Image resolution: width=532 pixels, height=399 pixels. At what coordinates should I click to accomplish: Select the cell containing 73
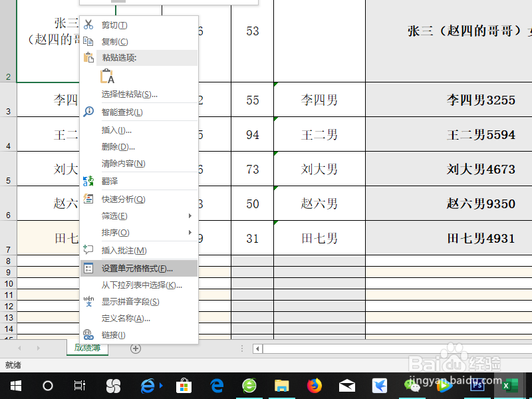click(x=253, y=169)
